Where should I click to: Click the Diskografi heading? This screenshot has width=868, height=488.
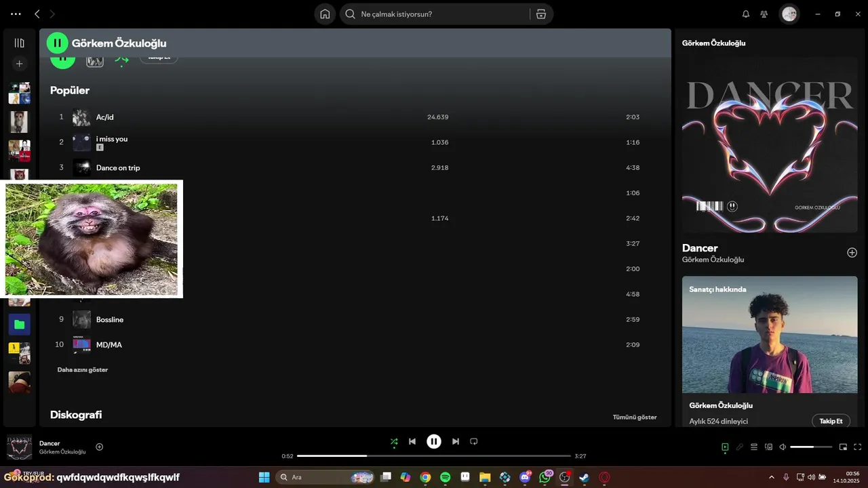tap(76, 414)
